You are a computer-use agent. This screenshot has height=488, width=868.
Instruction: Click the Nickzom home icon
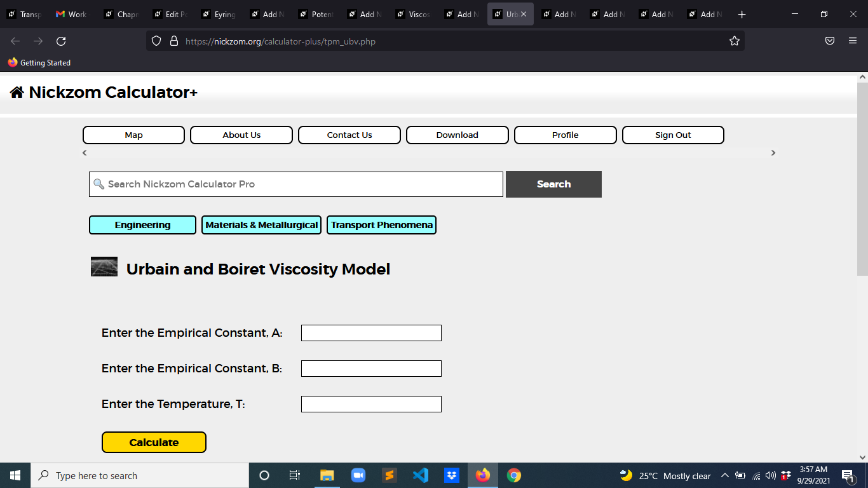17,93
